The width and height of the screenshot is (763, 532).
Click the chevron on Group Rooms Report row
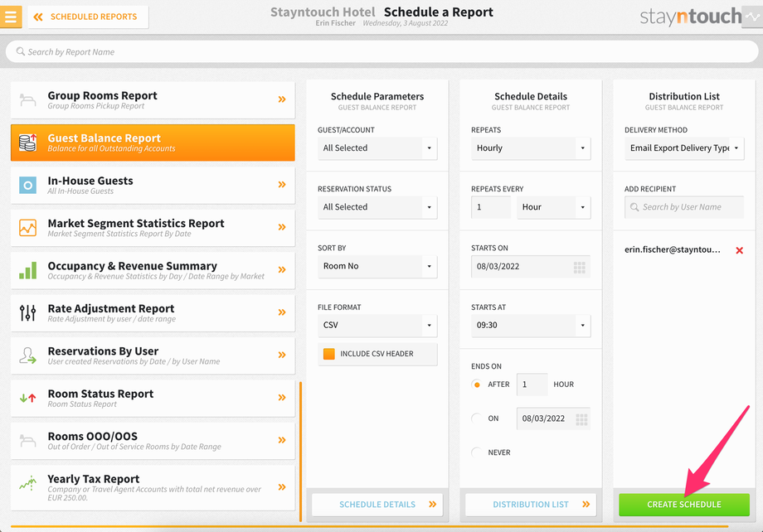pos(282,99)
